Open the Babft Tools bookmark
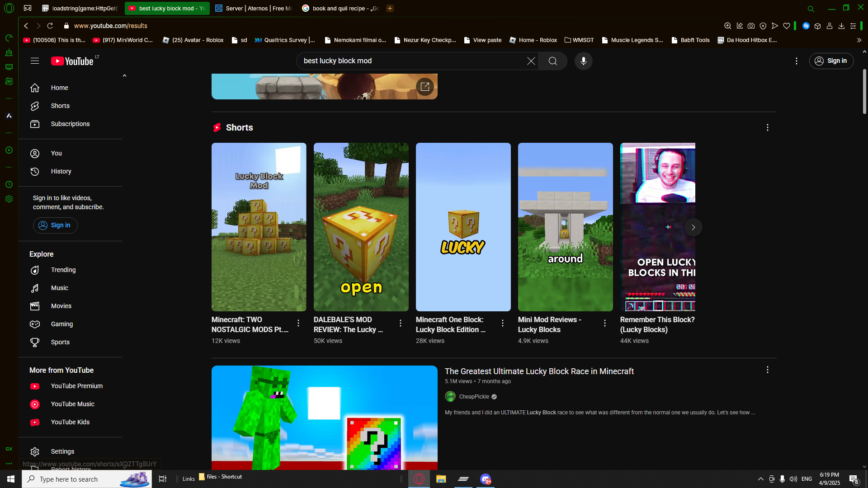Viewport: 868px width, 488px height. click(690, 40)
